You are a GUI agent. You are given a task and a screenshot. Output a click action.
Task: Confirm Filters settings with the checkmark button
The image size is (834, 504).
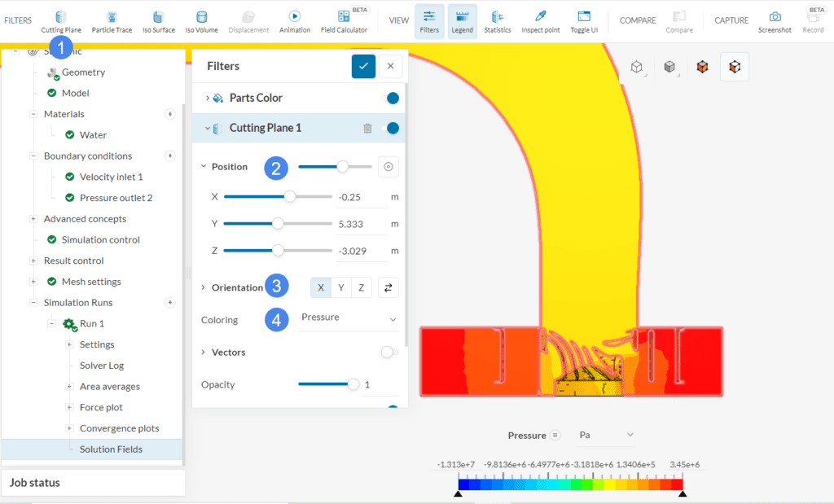363,66
